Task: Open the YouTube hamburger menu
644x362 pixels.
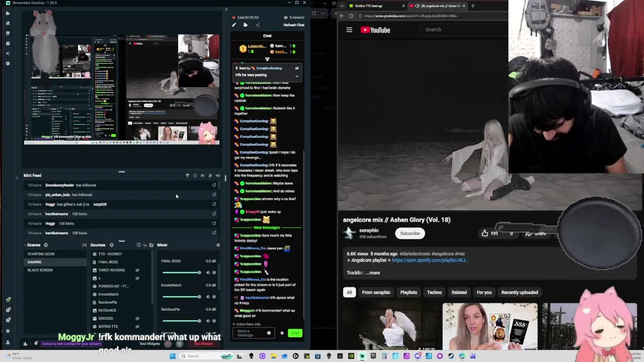Action: coord(349,30)
